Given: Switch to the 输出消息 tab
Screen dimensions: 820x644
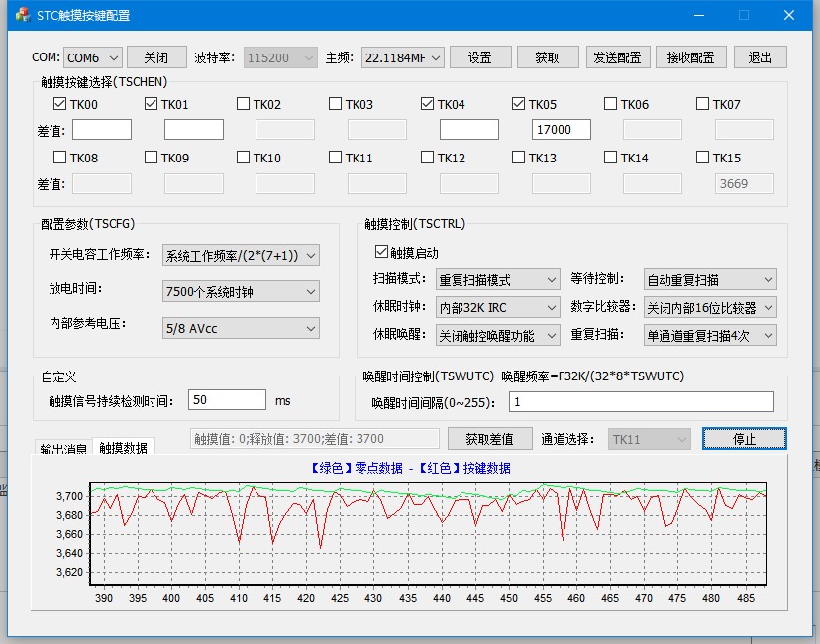Looking at the screenshot, I should point(63,449).
